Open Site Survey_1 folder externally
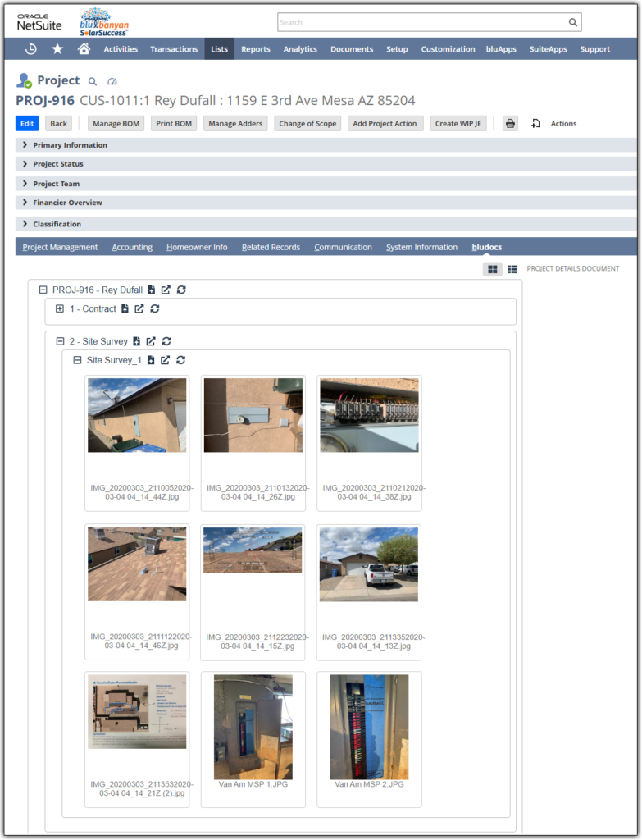The image size is (642, 840). (166, 360)
